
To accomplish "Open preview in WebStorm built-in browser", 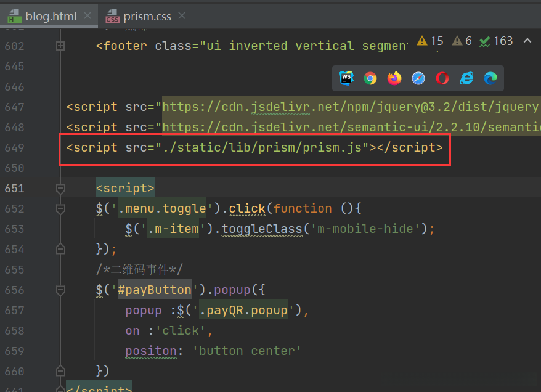I will coord(346,78).
